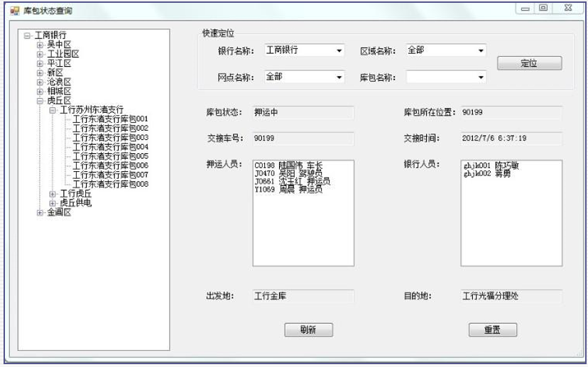This screenshot has width=588, height=367.
Task: Select the 虎丘供电 label in tree
Action: 75,203
